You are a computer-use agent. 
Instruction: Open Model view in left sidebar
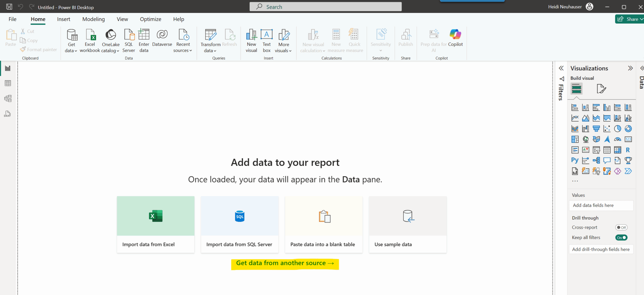click(8, 98)
